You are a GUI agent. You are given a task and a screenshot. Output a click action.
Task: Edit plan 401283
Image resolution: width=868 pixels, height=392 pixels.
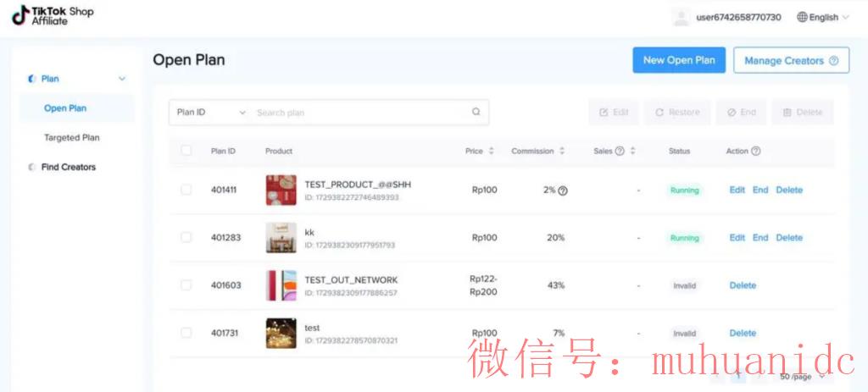(x=737, y=237)
